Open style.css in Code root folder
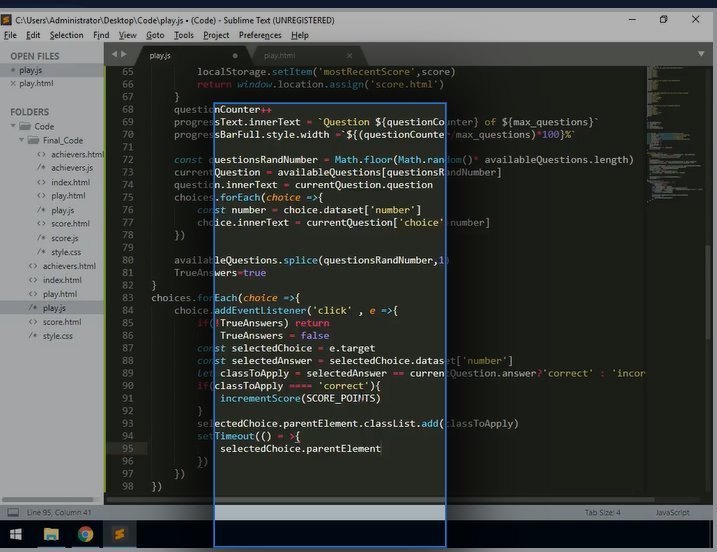 [x=58, y=336]
